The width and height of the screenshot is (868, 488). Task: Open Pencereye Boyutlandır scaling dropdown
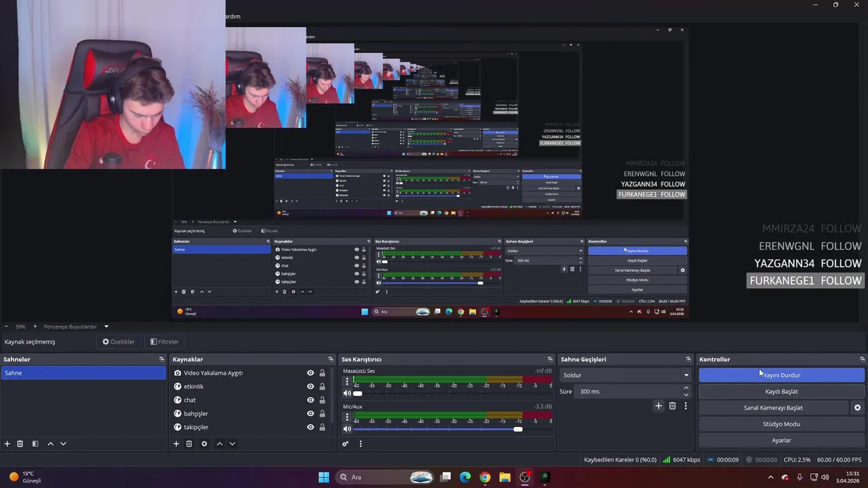click(x=75, y=327)
